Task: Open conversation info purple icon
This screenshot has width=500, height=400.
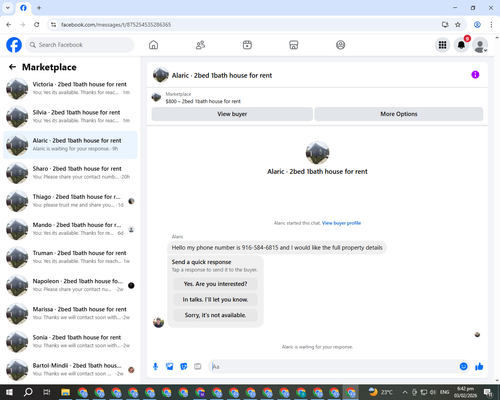Action: point(475,75)
